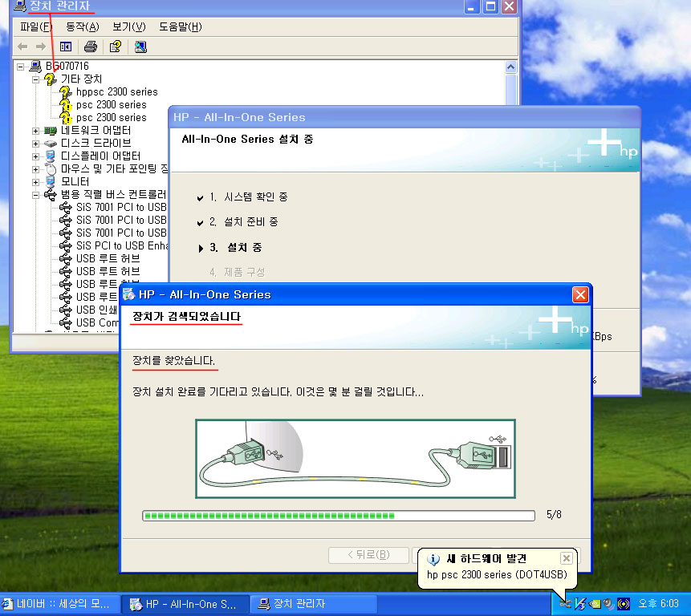Image resolution: width=691 pixels, height=616 pixels.
Task: Click step 1. 시스템 확인 중
Action: (x=249, y=197)
